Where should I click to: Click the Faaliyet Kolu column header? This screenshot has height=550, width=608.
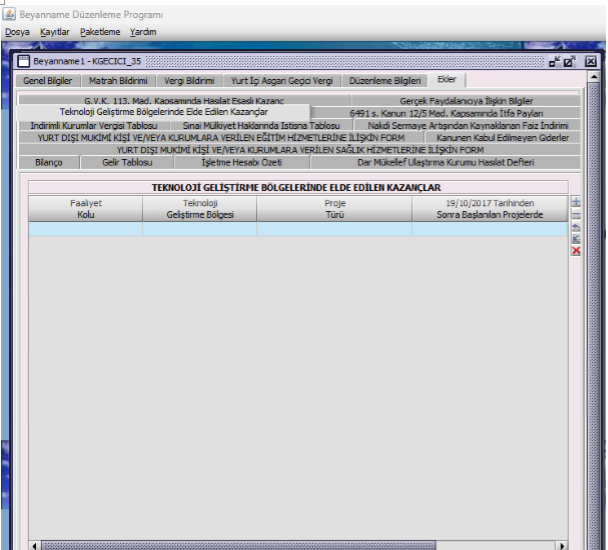(85, 208)
